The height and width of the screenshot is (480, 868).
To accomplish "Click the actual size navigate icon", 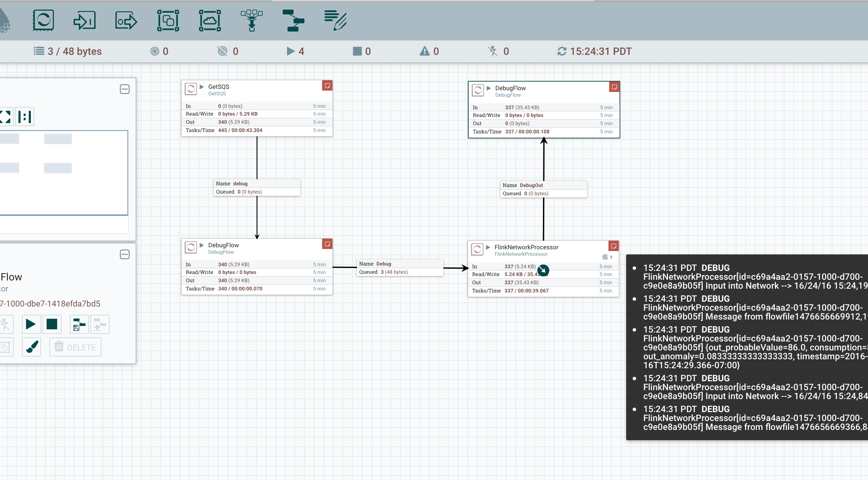I will (25, 117).
